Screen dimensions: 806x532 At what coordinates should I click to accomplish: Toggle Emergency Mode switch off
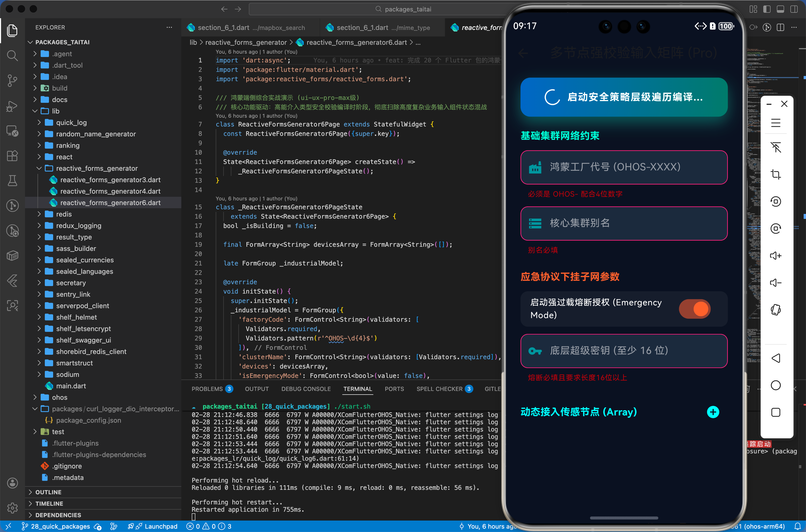[694, 309]
